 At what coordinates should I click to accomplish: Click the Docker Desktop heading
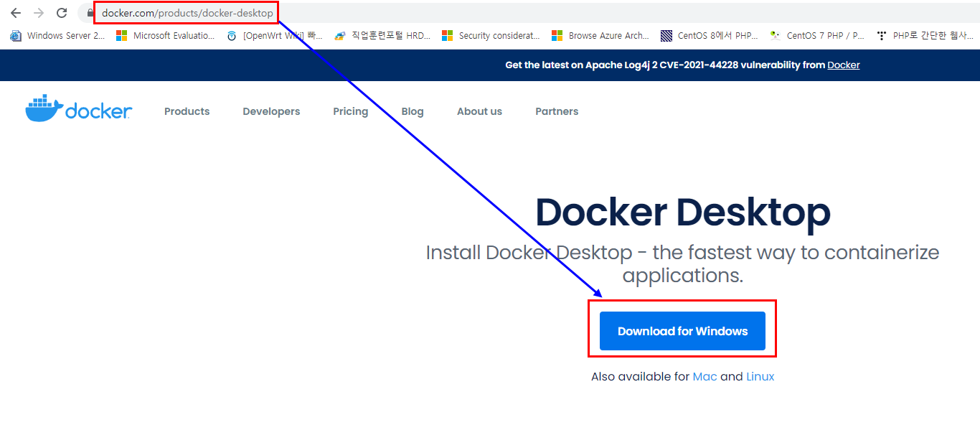click(x=682, y=212)
